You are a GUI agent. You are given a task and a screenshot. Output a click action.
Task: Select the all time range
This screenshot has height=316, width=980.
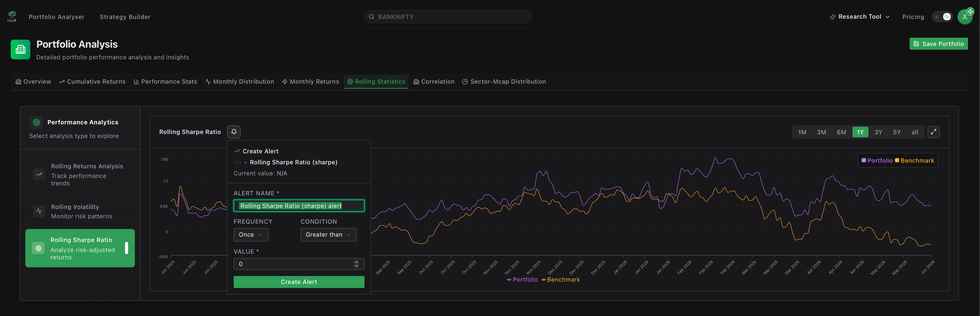coord(915,132)
